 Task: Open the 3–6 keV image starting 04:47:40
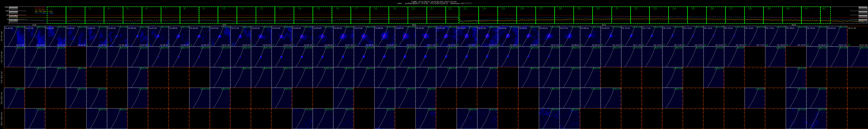tap(158, 36)
